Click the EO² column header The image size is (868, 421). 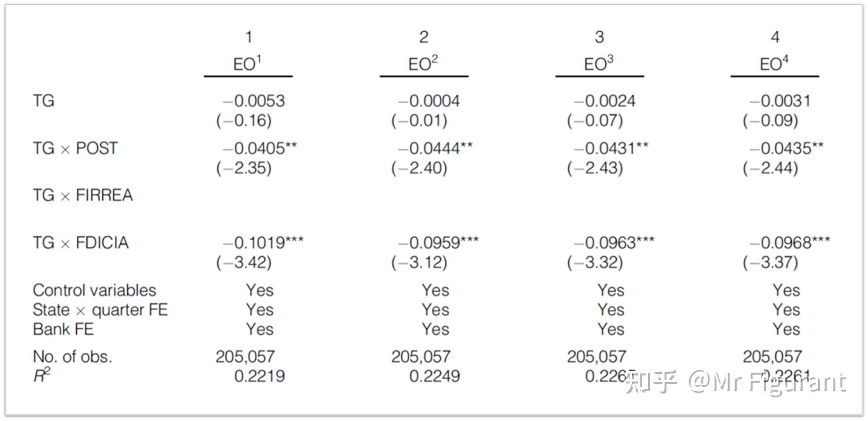[x=423, y=63]
